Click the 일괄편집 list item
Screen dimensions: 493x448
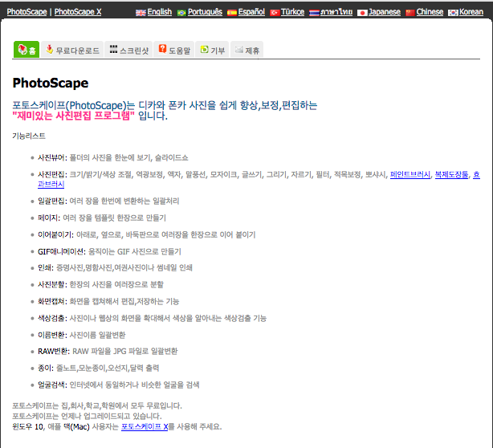coord(108,201)
